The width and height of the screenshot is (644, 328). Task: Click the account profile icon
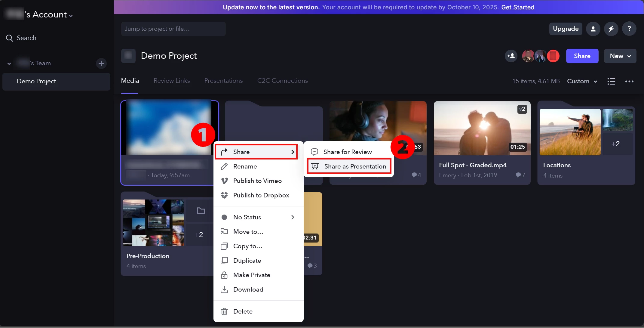point(593,29)
